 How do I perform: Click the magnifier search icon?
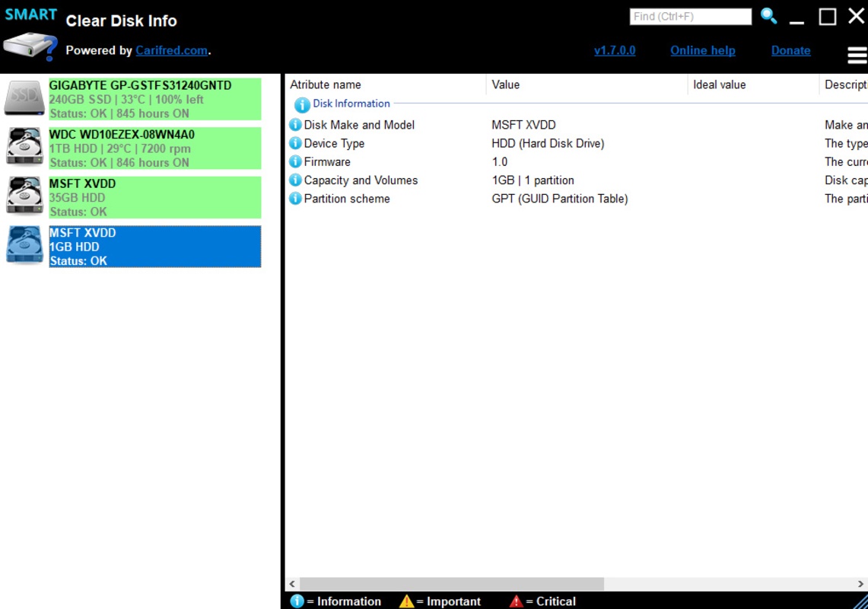point(768,15)
